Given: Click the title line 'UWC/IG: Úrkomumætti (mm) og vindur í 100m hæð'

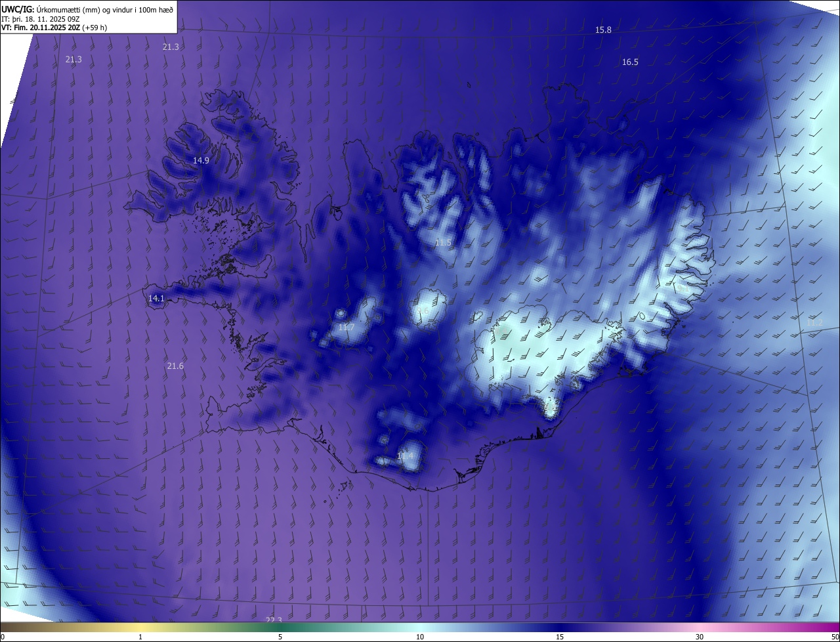Looking at the screenshot, I should 87,9.
